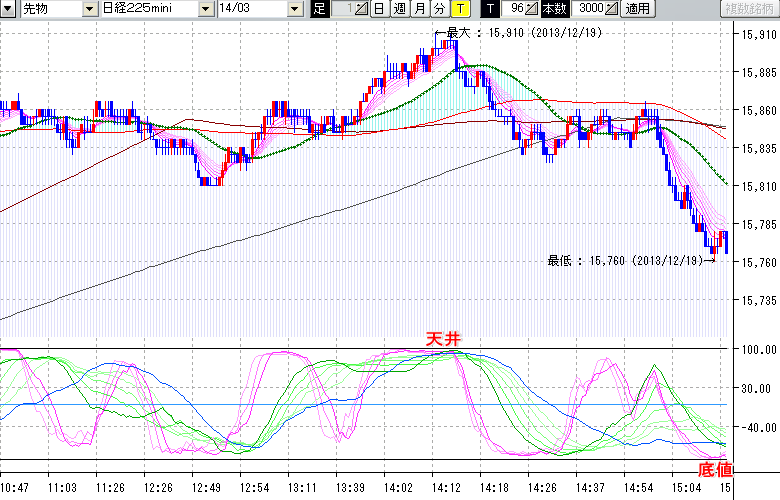Expand the 日経225mini symbol dropdown
Screen dimensions: 780x500
204,9
